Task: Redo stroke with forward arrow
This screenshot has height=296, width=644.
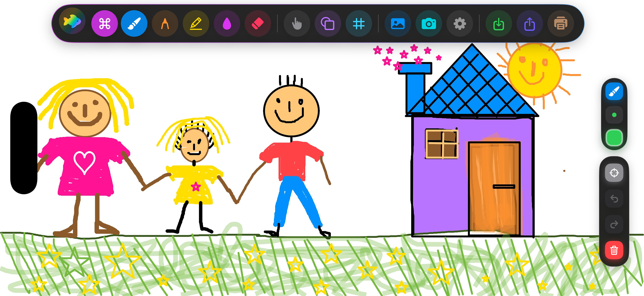Action: coord(614,224)
